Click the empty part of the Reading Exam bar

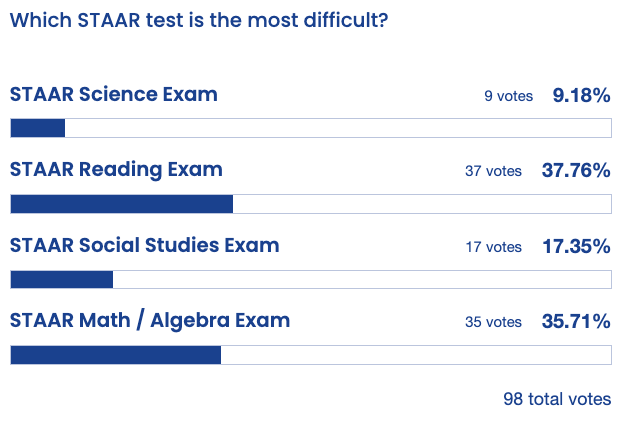[422, 204]
